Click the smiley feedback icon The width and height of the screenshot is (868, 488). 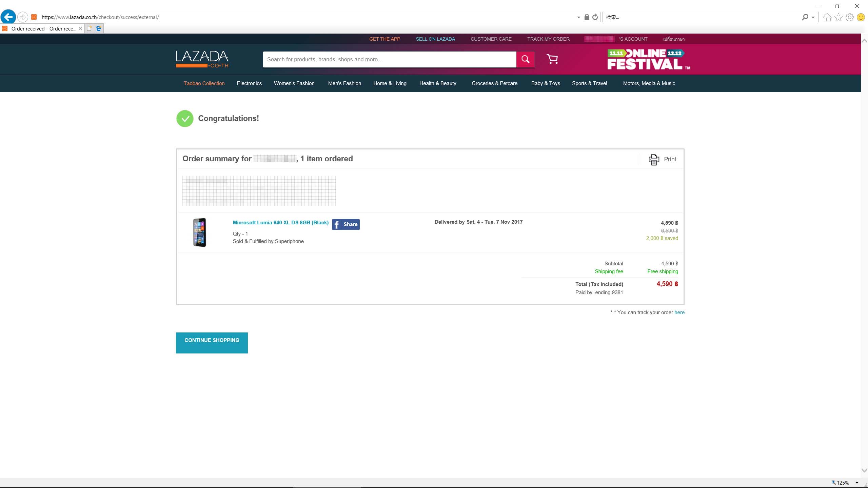(861, 17)
